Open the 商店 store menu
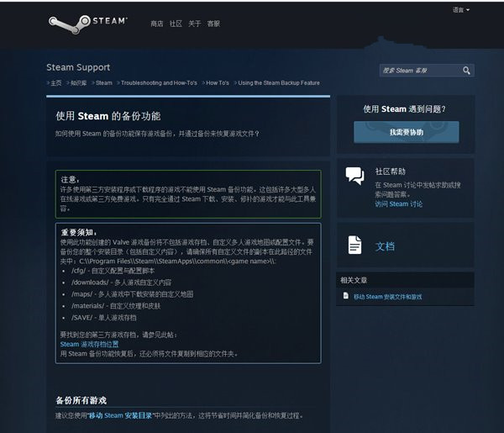The width and height of the screenshot is (504, 433). [x=157, y=24]
